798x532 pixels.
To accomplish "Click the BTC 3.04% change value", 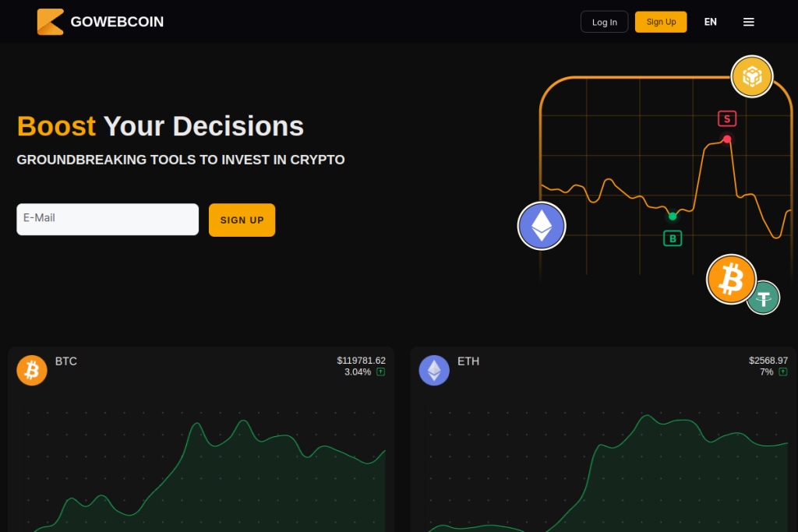I will click(x=358, y=372).
